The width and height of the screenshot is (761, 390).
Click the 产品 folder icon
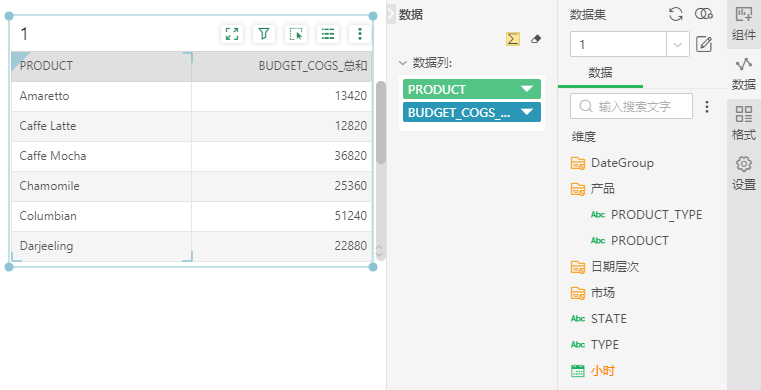click(578, 189)
